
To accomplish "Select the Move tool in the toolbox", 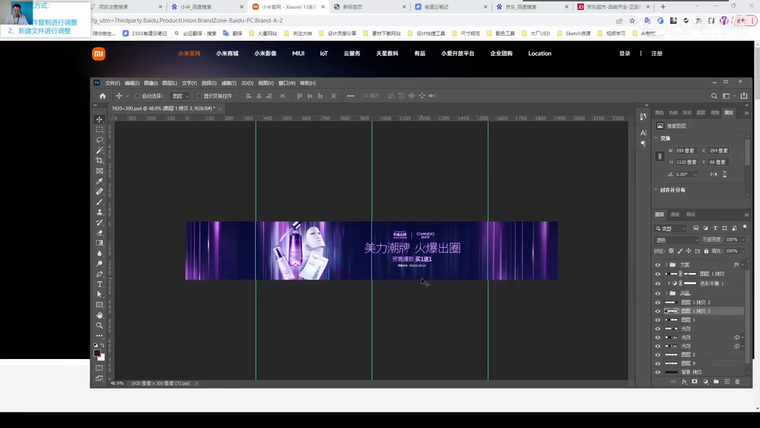I will pyautogui.click(x=99, y=120).
